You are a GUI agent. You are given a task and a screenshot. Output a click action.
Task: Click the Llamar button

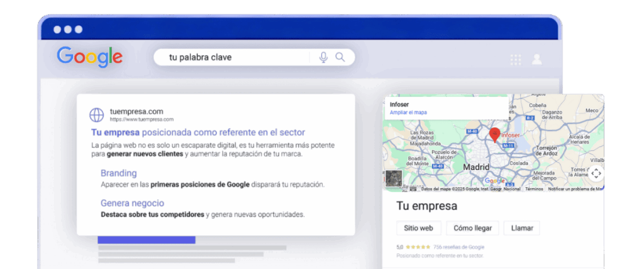pos(521,228)
